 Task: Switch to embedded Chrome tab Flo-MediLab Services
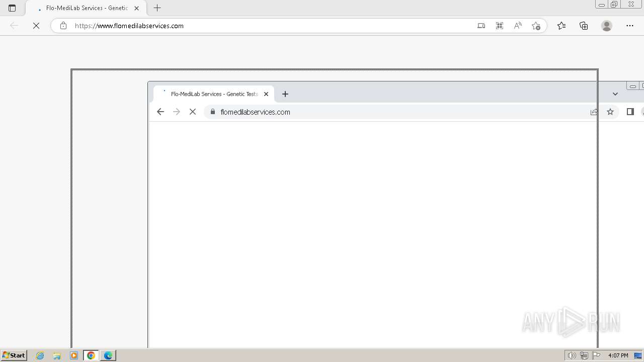point(214,94)
